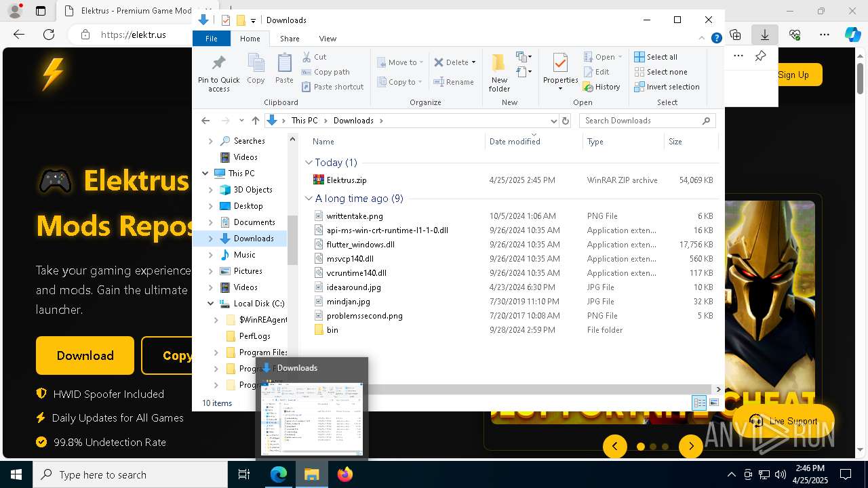Image resolution: width=868 pixels, height=488 pixels.
Task: Click Task View on the taskbar
Action: (x=244, y=474)
